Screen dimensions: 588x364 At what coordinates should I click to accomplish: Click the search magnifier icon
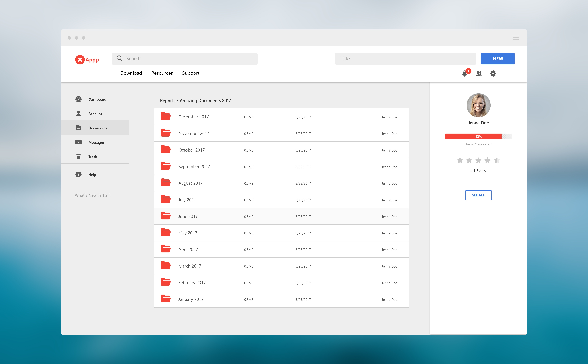click(x=119, y=58)
